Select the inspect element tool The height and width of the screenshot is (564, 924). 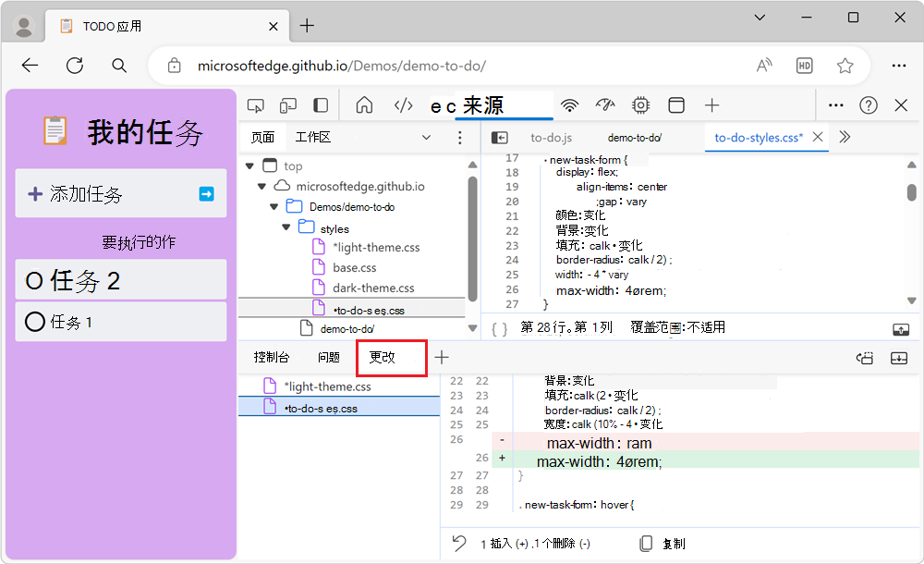pyautogui.click(x=256, y=104)
